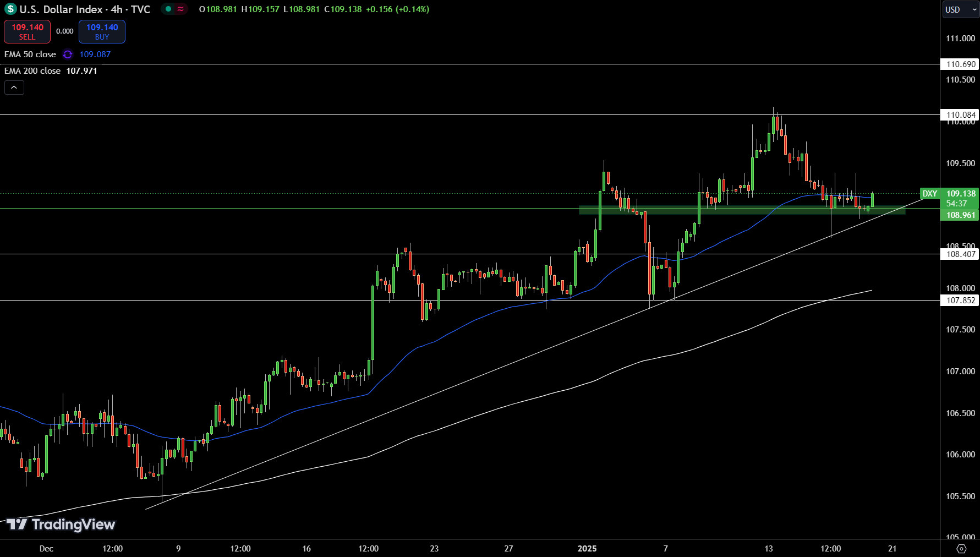
Task: Click the 13 date label on time axis
Action: (768, 549)
